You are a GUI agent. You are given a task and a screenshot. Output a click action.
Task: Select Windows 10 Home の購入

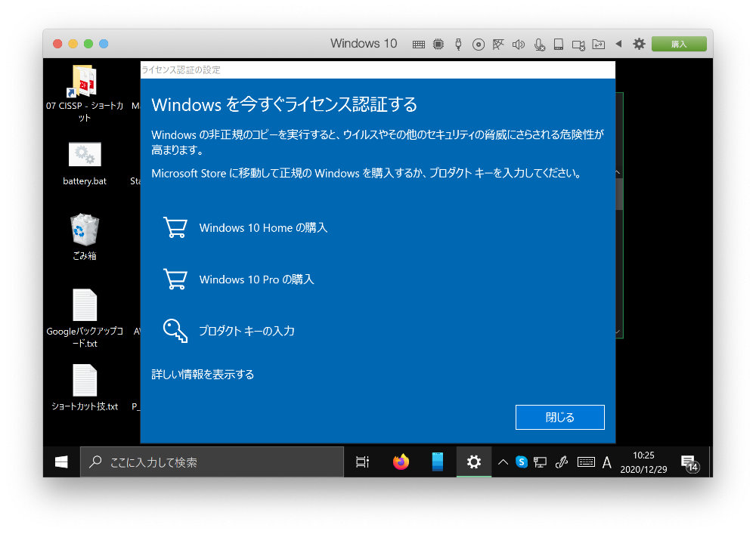pos(263,228)
